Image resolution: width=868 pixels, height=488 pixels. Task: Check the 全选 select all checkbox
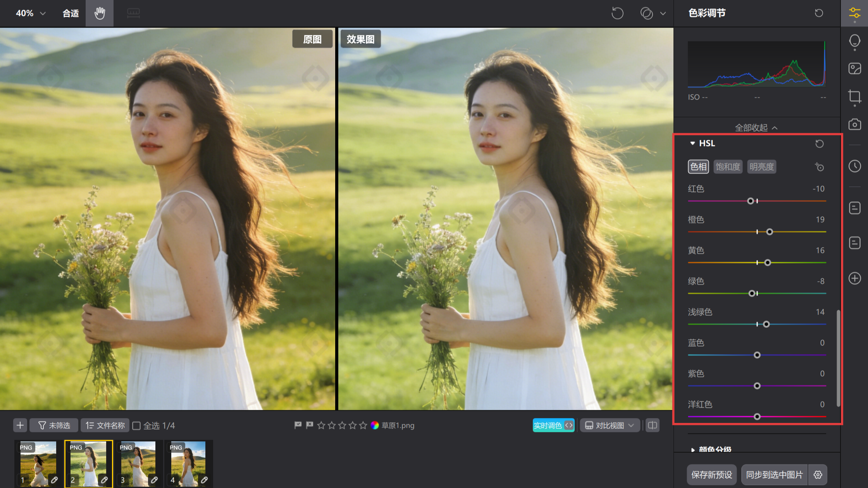(x=136, y=426)
